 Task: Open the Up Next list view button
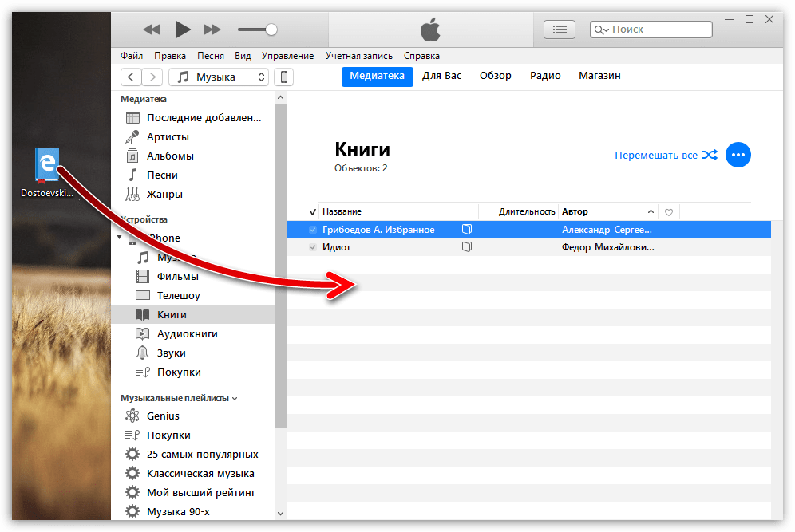560,30
